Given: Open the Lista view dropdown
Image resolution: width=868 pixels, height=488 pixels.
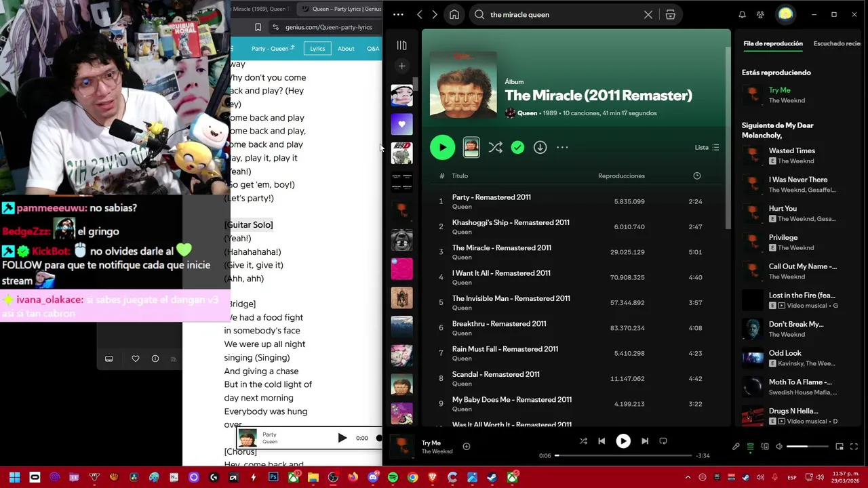Looking at the screenshot, I should click(x=707, y=147).
